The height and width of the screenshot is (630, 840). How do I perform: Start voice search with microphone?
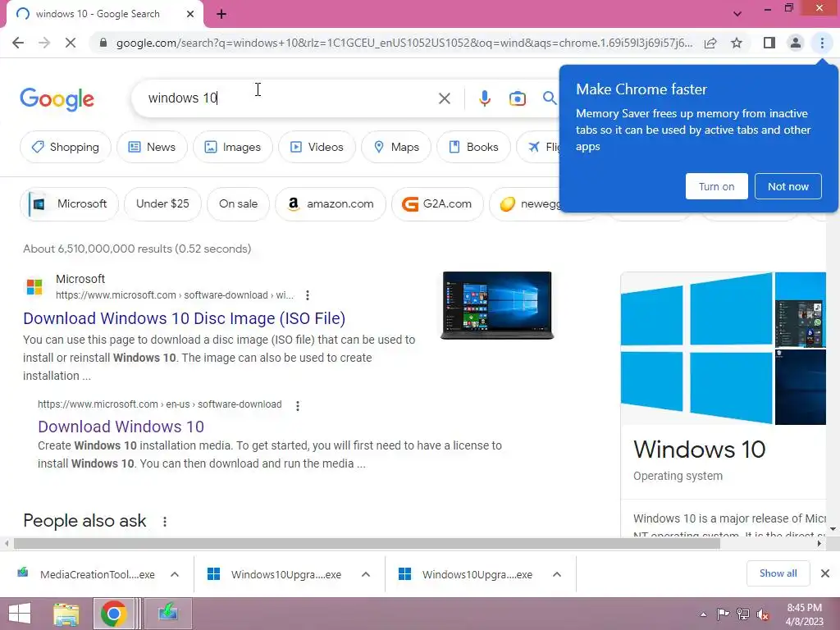click(485, 98)
